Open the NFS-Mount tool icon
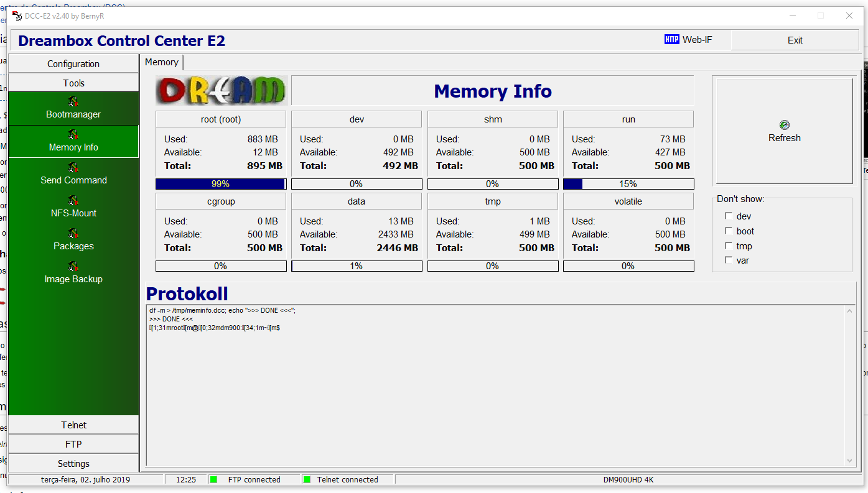 click(73, 201)
